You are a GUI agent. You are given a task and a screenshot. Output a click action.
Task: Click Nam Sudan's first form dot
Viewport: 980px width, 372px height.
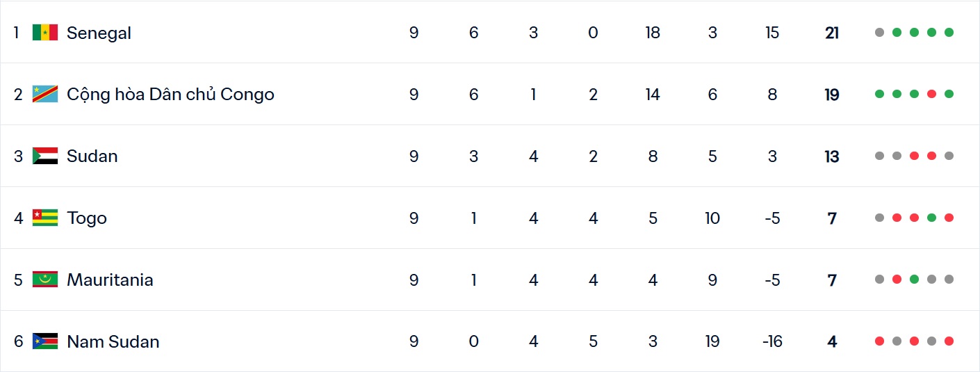[x=879, y=341]
